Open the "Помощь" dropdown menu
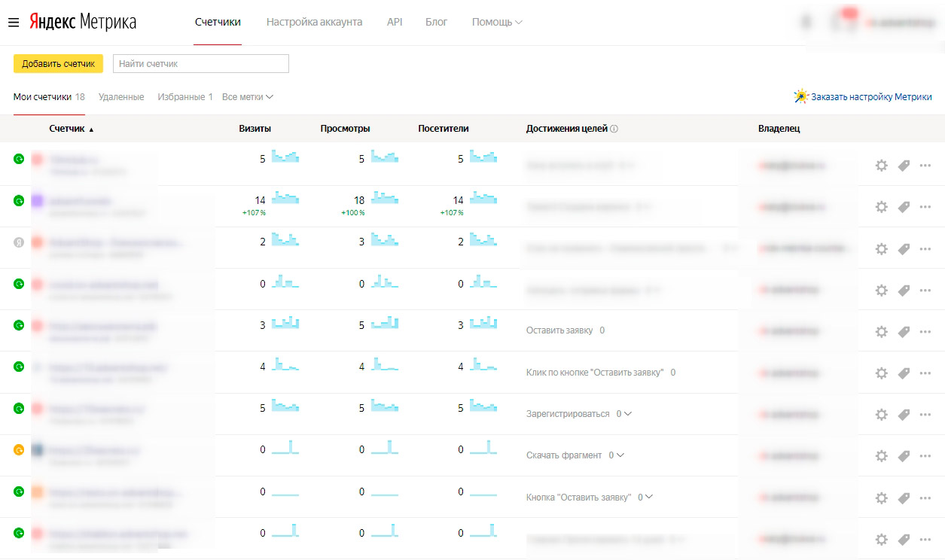Screen dimensions: 945x560 tap(496, 23)
